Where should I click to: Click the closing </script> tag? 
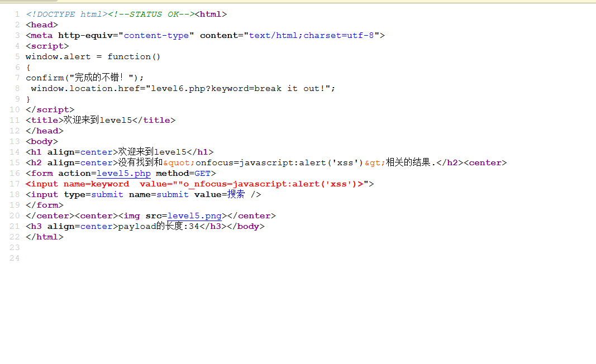[x=50, y=110]
